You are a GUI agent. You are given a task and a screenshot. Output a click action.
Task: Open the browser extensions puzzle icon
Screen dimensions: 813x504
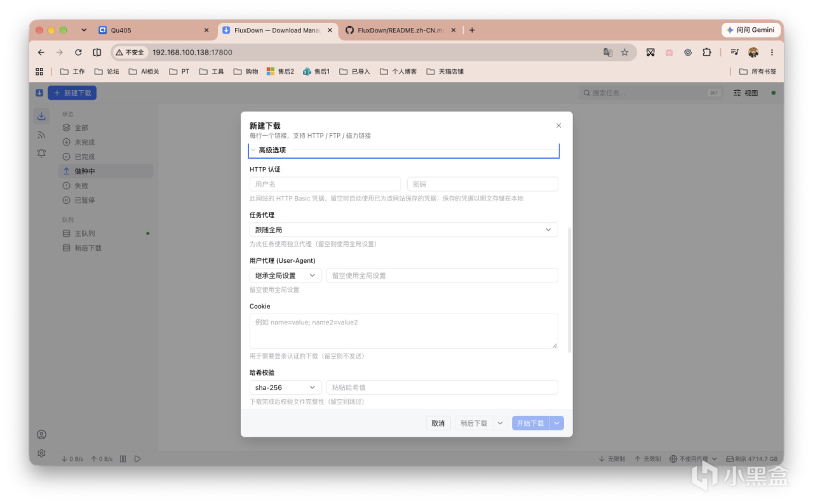pyautogui.click(x=706, y=53)
